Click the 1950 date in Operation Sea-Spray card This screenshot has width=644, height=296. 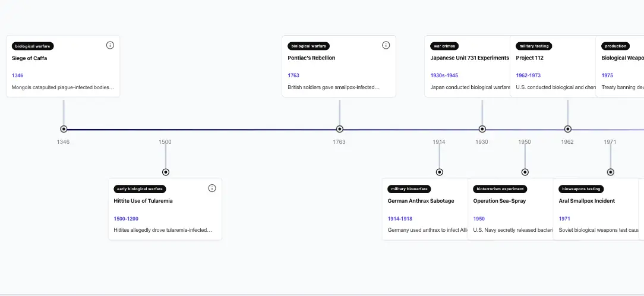tap(479, 219)
